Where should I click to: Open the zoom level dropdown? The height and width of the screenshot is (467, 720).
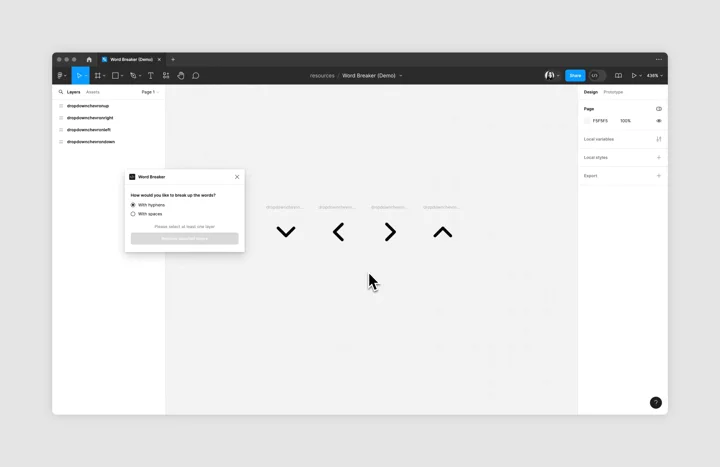pos(655,76)
